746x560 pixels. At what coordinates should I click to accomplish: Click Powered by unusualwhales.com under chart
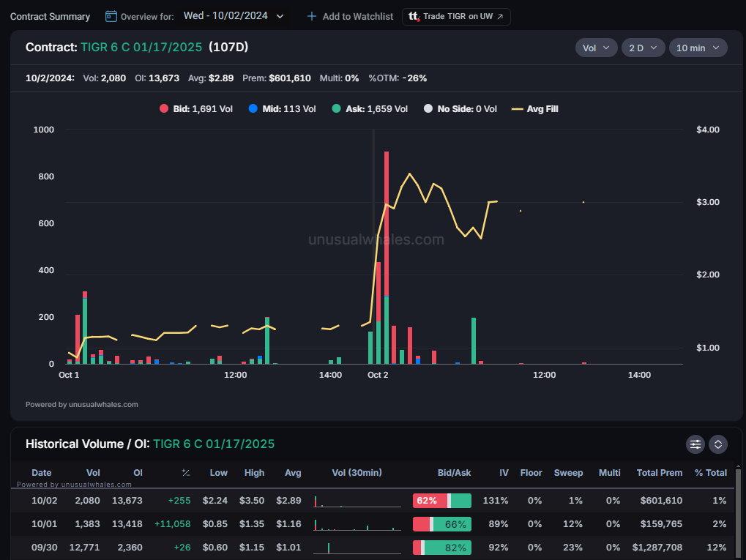(x=82, y=404)
